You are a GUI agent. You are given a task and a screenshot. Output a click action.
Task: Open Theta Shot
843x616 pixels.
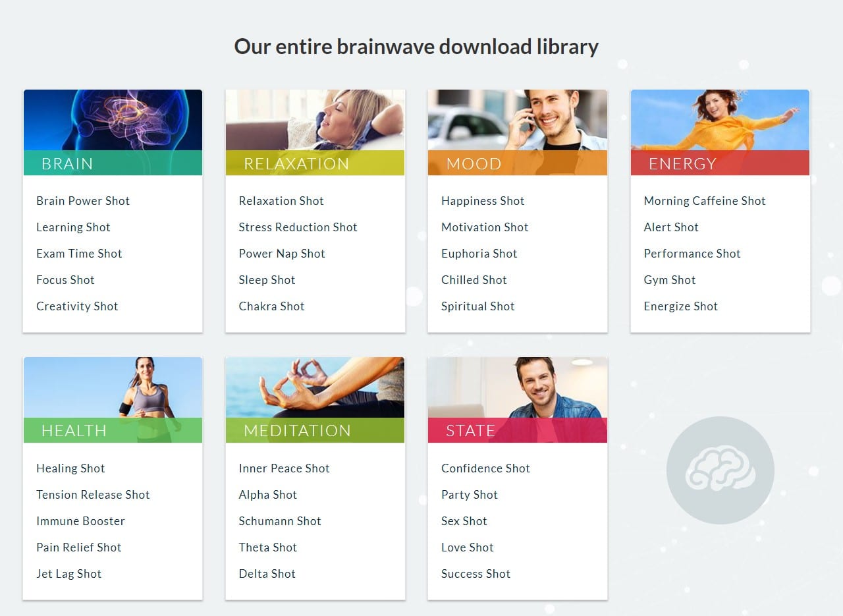click(x=267, y=547)
